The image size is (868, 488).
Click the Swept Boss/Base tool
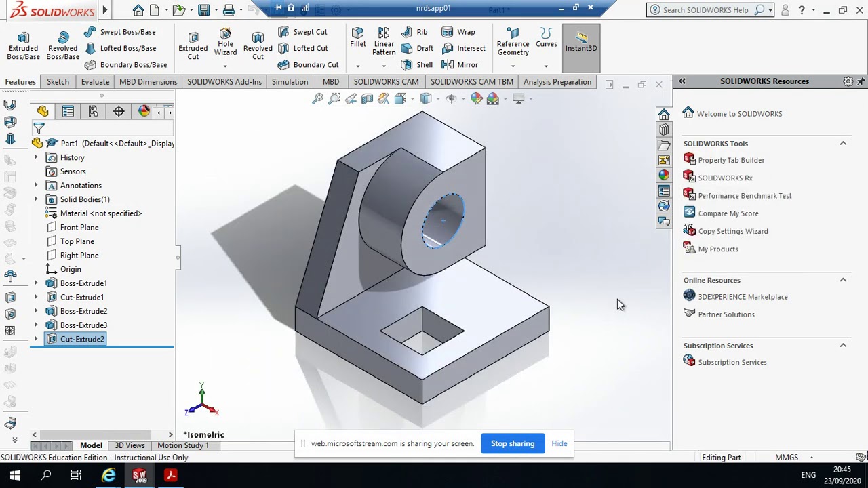pyautogui.click(x=120, y=32)
